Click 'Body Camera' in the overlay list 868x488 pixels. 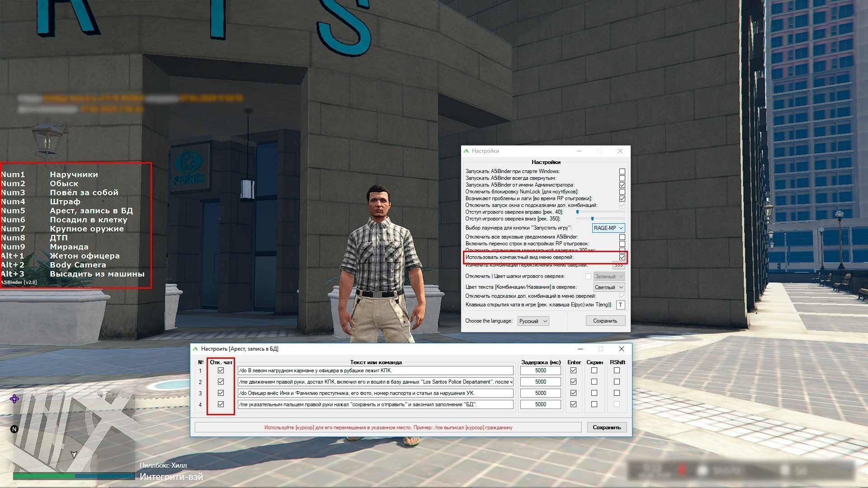[78, 265]
